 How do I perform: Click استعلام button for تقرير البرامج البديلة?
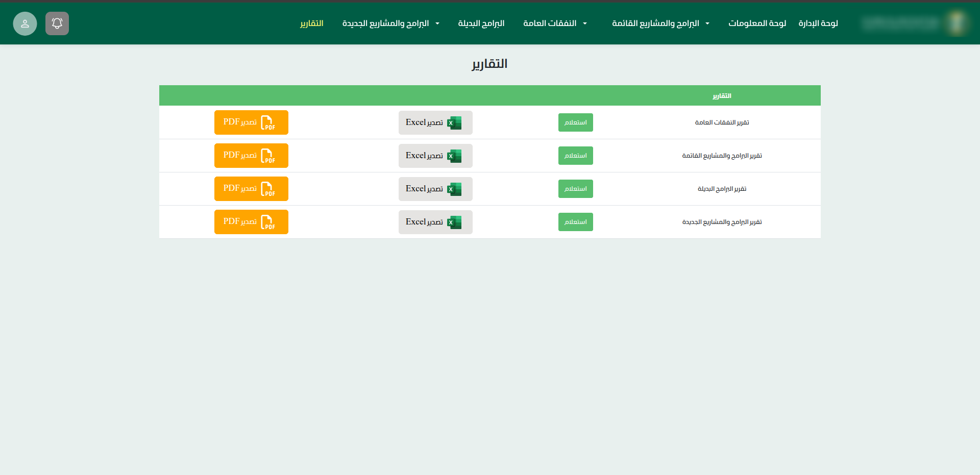(x=575, y=189)
